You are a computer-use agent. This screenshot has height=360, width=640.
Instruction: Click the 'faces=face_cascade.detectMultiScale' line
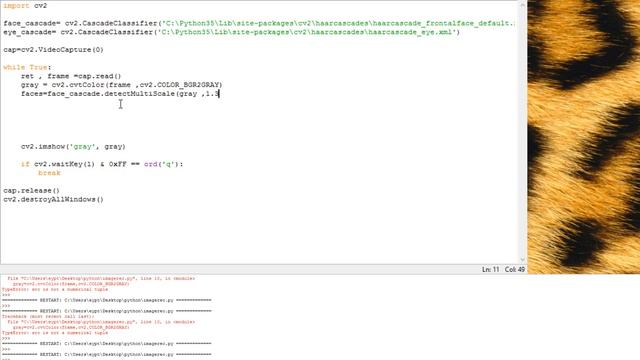120,94
